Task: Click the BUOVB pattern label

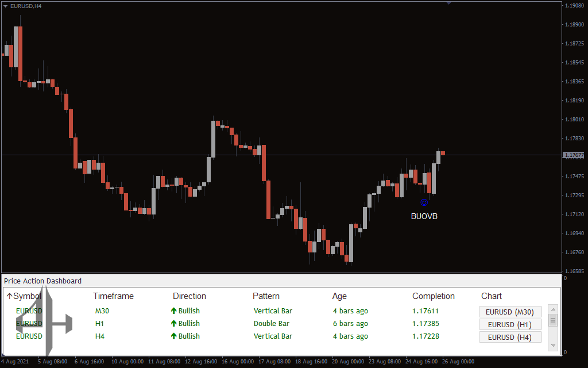Action: pos(424,216)
